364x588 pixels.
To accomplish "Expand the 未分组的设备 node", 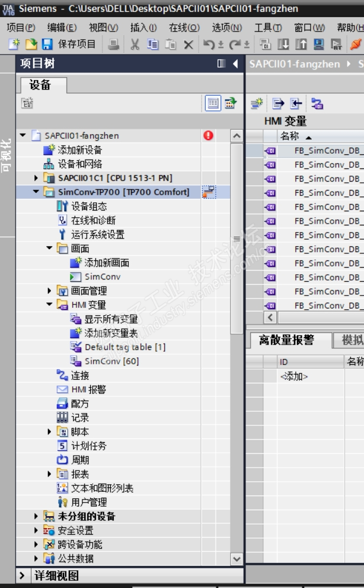I will pyautogui.click(x=36, y=516).
